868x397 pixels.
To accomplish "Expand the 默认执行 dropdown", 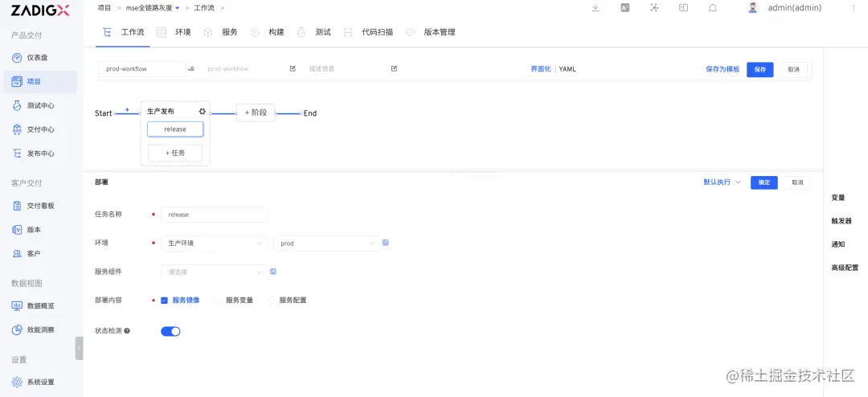I will (722, 182).
